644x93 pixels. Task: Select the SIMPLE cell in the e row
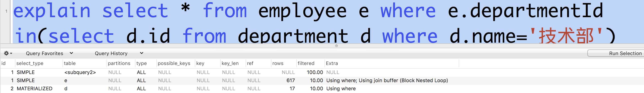26,81
